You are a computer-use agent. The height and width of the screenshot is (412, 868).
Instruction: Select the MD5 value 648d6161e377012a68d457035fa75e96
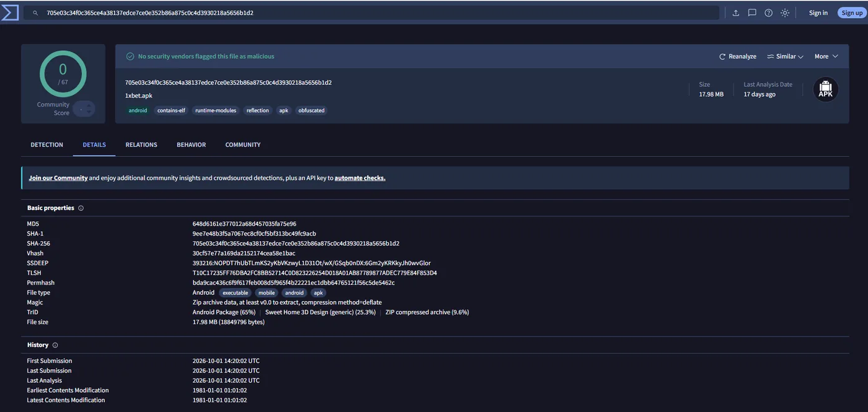[244, 224]
